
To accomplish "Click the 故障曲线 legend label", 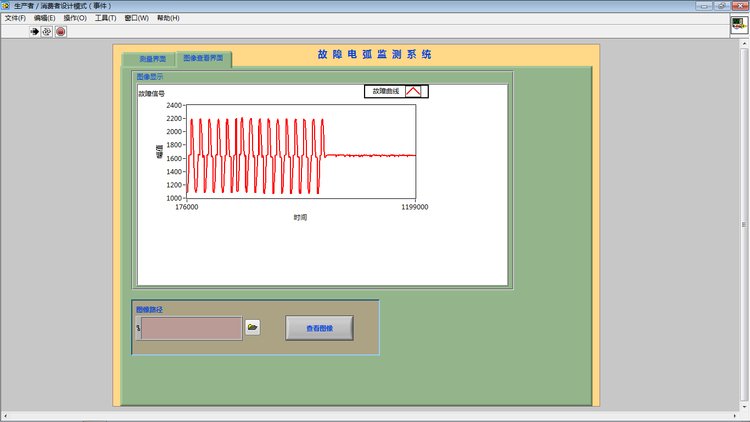I will [x=386, y=91].
